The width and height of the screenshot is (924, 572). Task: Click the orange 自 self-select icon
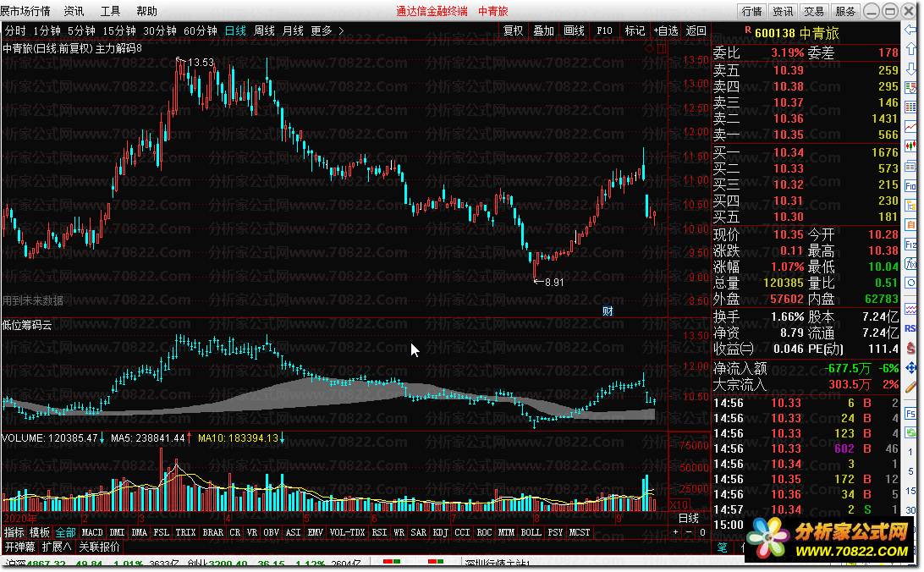pos(910,224)
